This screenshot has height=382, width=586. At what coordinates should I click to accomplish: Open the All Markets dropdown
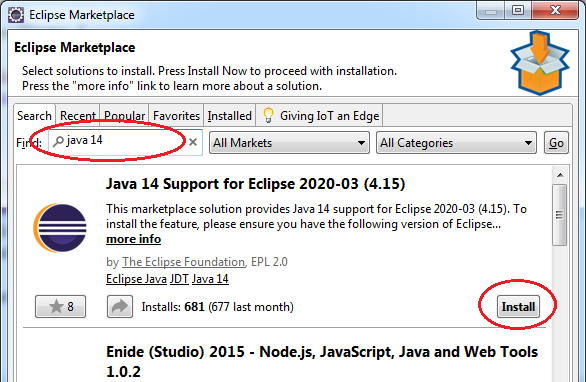click(289, 142)
